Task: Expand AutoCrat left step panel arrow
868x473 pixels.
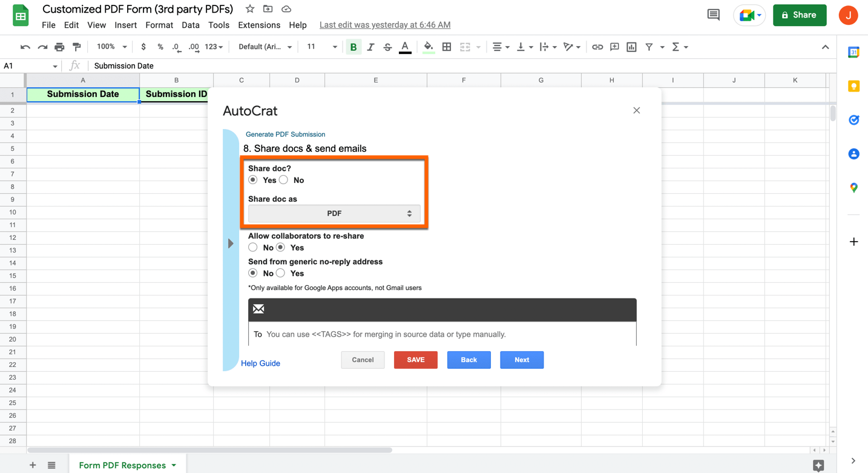Action: point(231,243)
